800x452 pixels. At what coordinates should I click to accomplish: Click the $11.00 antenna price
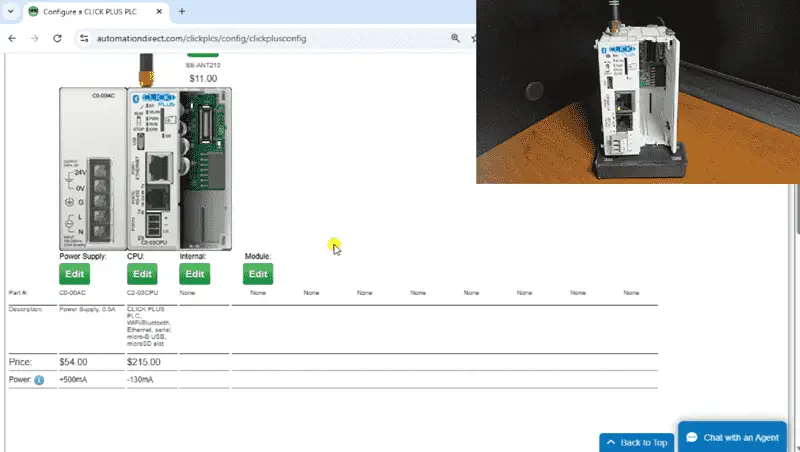(x=203, y=79)
